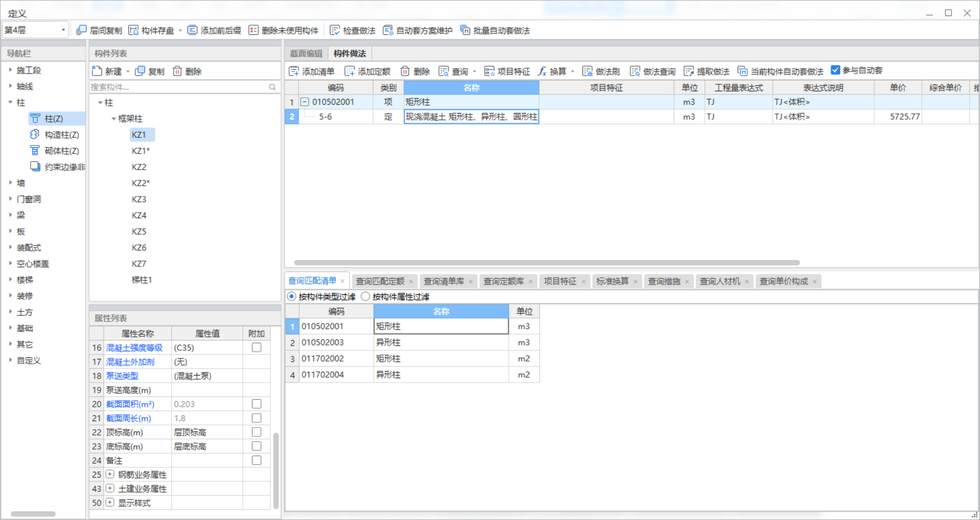Click the 添加清单 button
Screen dimensions: 980x520
[x=312, y=71]
